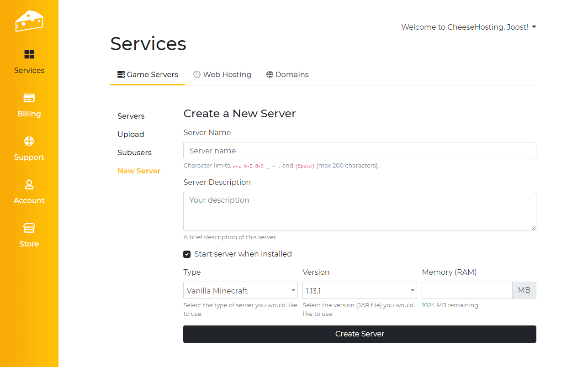Open the Version 1.13.1 dropdown
Viewport: 588px width, 367px height.
(x=360, y=290)
